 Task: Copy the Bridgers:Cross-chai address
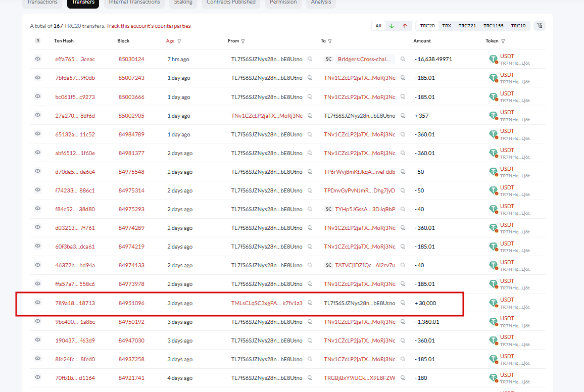pyautogui.click(x=403, y=59)
